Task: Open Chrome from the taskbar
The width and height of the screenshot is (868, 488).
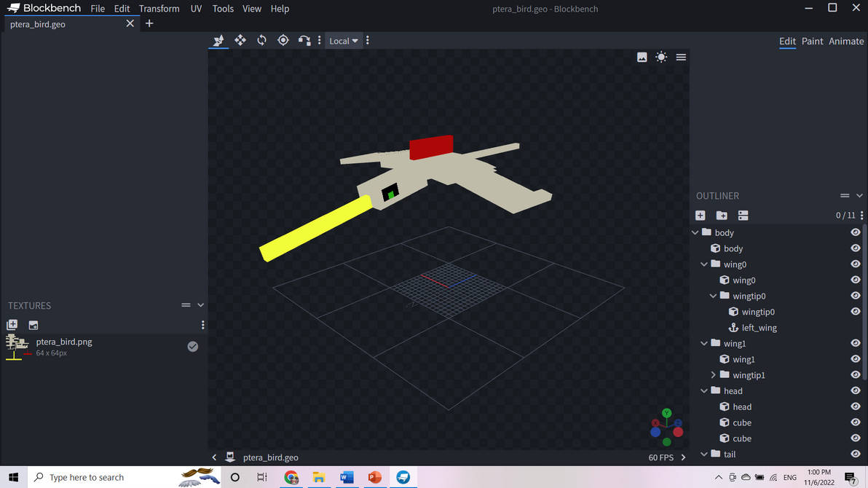Action: point(291,478)
